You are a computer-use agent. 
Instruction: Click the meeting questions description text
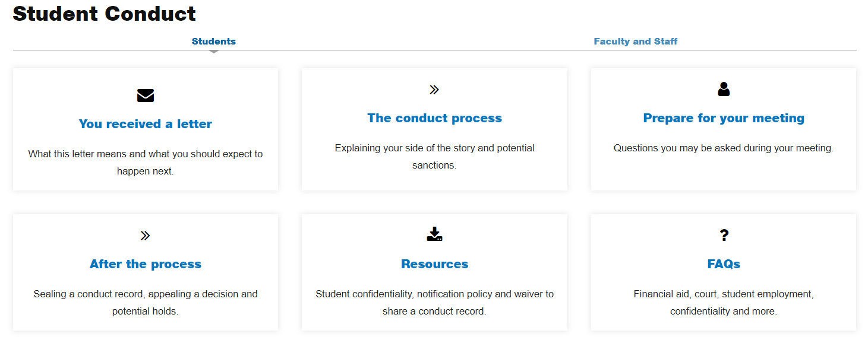724,148
